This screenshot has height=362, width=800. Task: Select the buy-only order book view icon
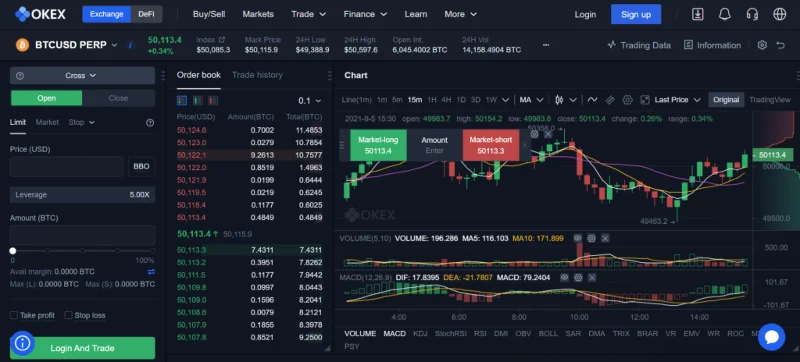197,100
